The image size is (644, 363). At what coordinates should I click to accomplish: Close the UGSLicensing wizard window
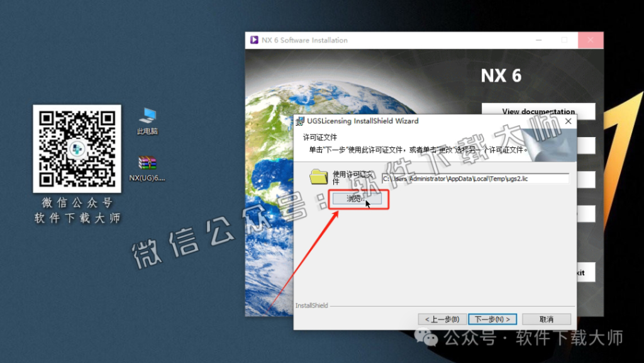pyautogui.click(x=568, y=121)
